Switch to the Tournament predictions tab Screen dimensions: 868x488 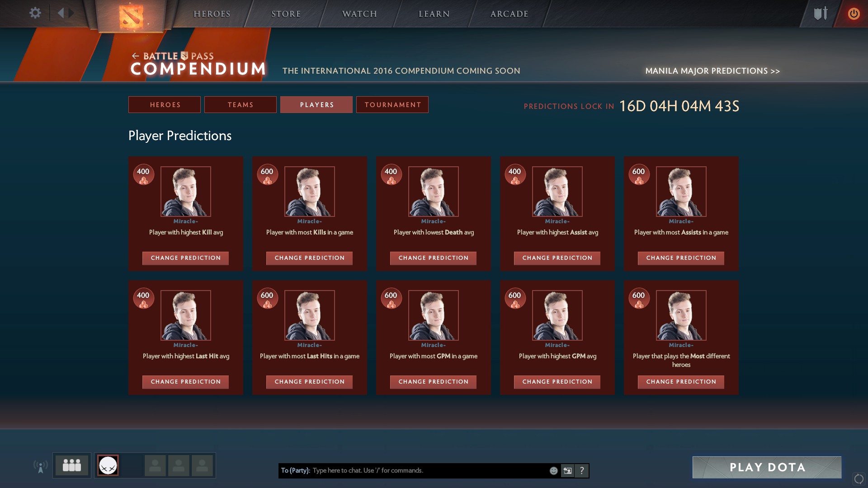pos(392,105)
